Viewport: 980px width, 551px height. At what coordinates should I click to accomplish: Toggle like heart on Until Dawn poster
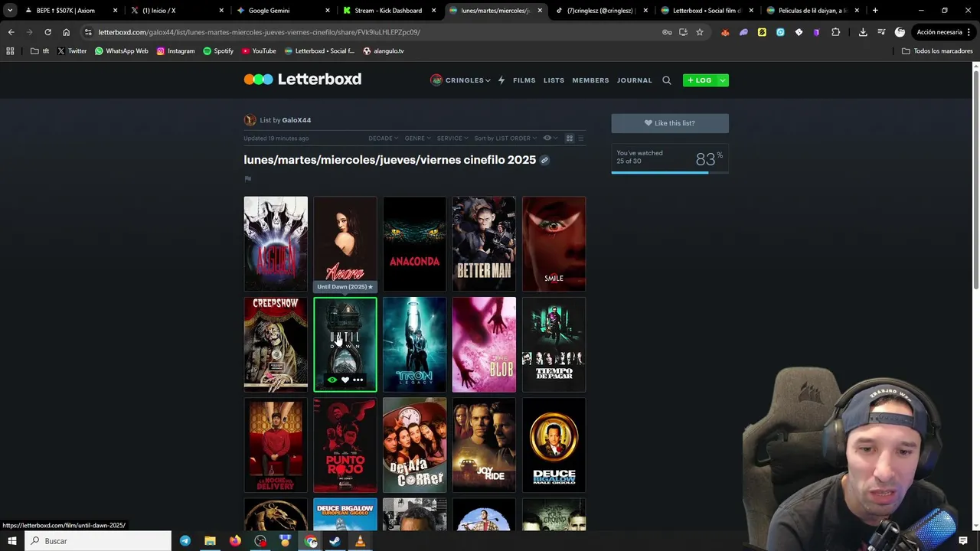pos(345,380)
